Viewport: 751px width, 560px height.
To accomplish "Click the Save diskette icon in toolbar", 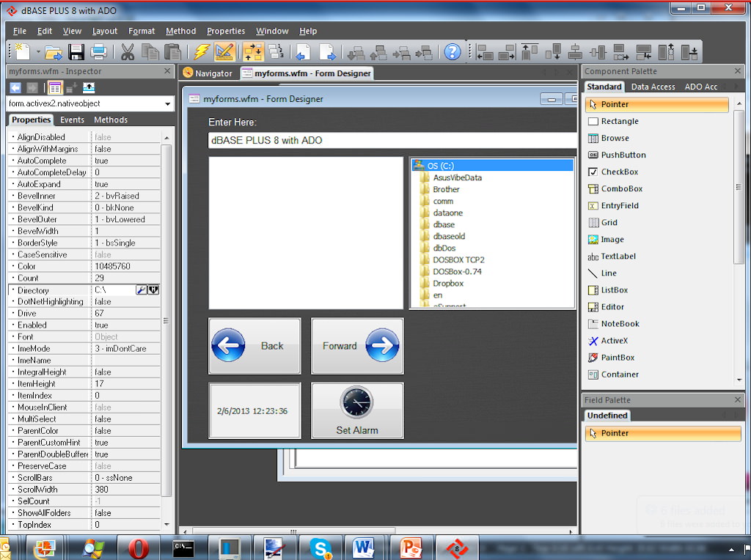I will (x=76, y=52).
